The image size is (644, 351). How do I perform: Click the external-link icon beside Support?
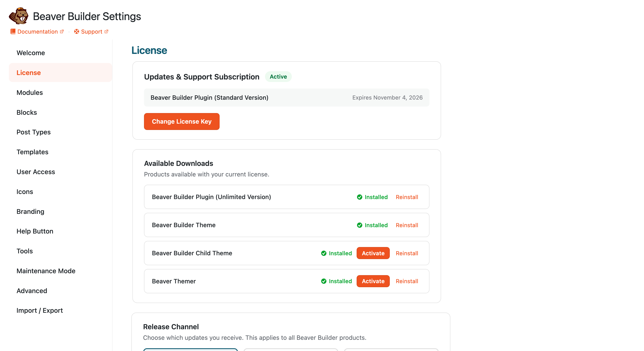pos(106,31)
